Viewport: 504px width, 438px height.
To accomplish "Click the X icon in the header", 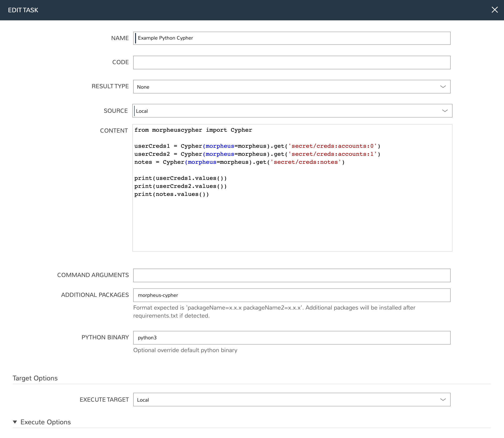I will point(495,10).
